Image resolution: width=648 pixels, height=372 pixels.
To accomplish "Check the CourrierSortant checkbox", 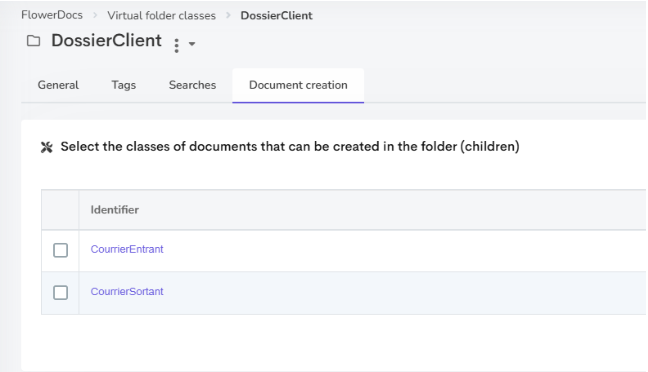I will [60, 293].
